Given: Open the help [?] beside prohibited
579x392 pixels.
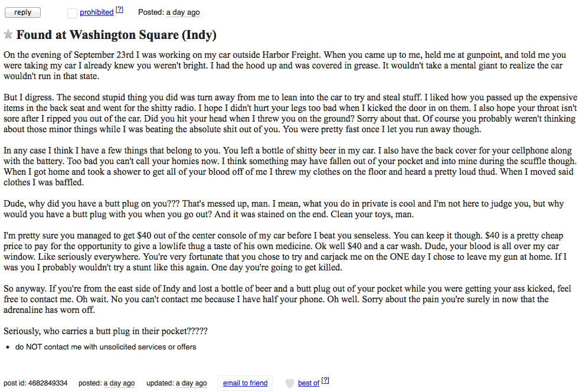Looking at the screenshot, I should [119, 9].
